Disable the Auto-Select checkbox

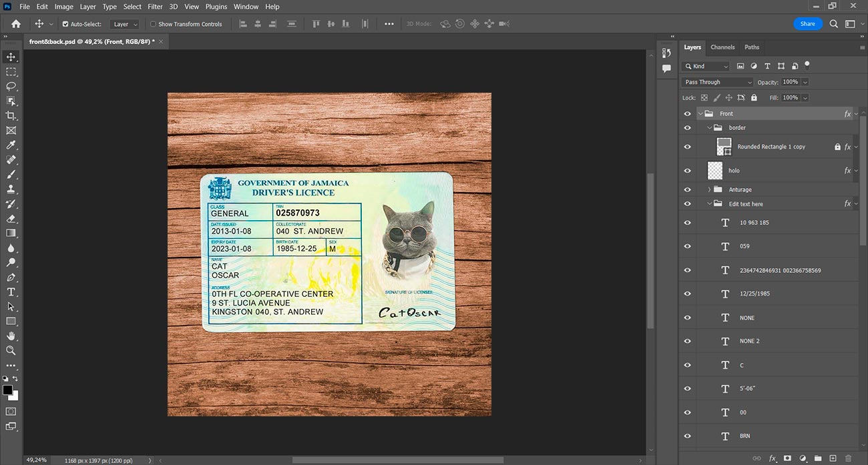click(x=65, y=24)
